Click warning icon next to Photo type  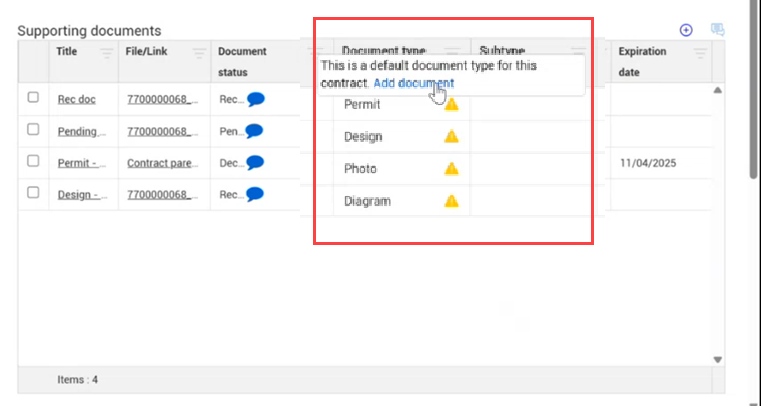tap(451, 169)
